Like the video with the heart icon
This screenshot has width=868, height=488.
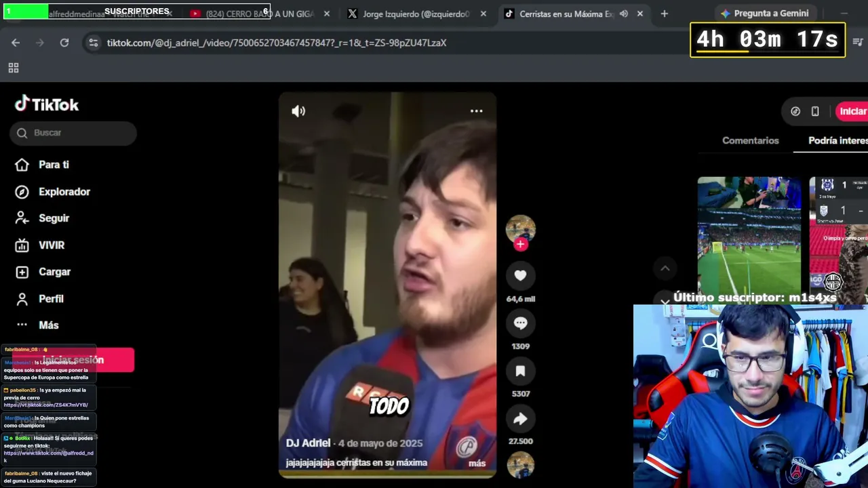pos(520,275)
